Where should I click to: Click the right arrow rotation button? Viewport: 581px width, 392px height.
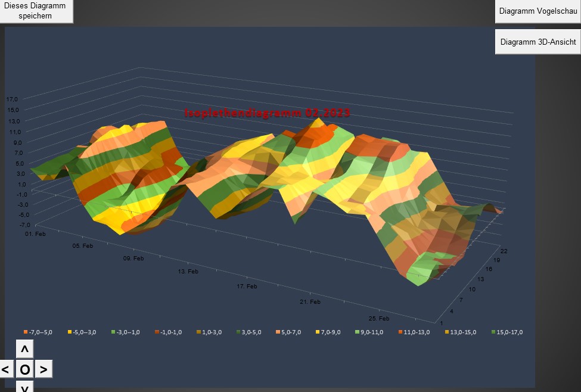tap(44, 369)
